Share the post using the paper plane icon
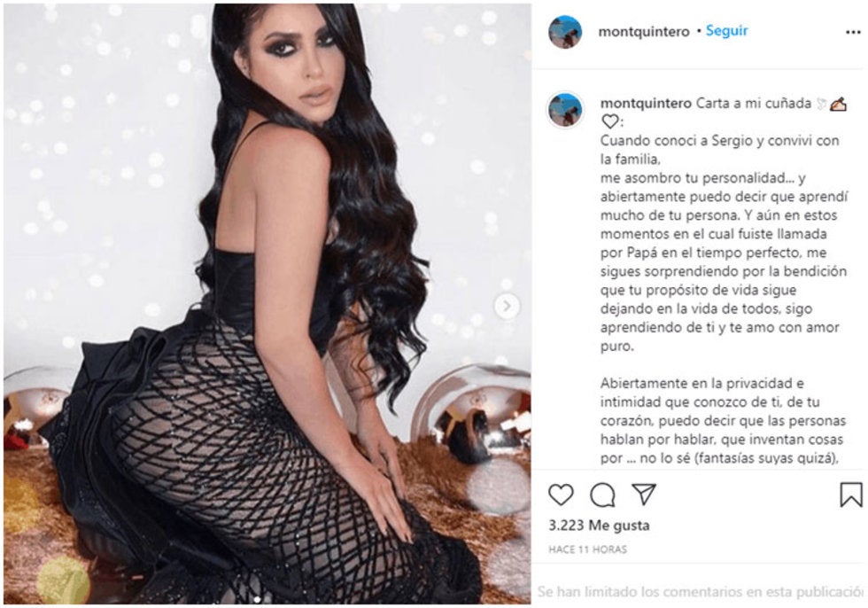The height and width of the screenshot is (608, 868). (644, 494)
